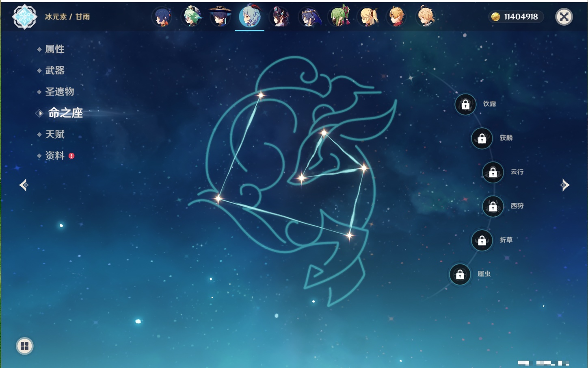588x368 pixels.
Task: Switch to the 天赋 talents section
Action: (54, 134)
